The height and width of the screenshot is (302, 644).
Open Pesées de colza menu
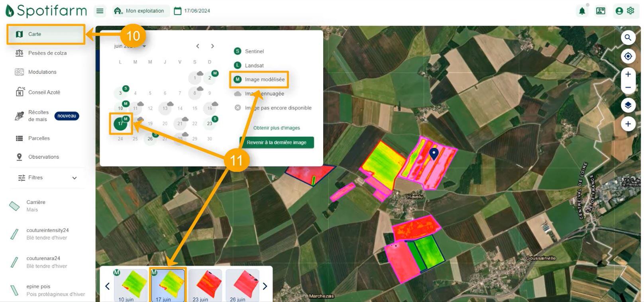(x=47, y=53)
